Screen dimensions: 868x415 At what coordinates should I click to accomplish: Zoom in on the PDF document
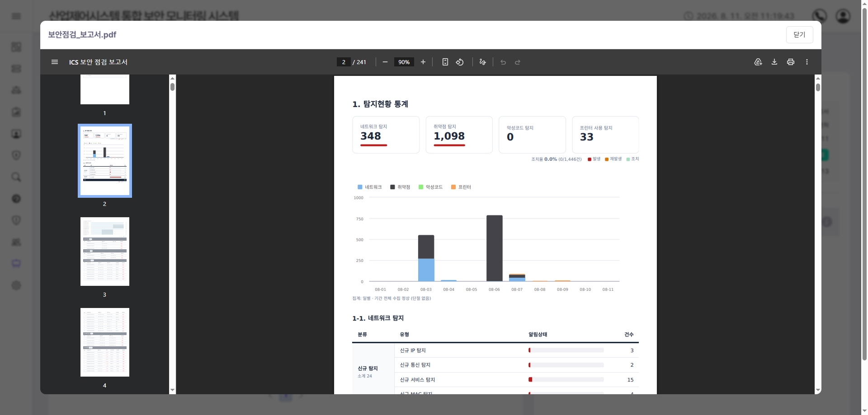point(423,62)
